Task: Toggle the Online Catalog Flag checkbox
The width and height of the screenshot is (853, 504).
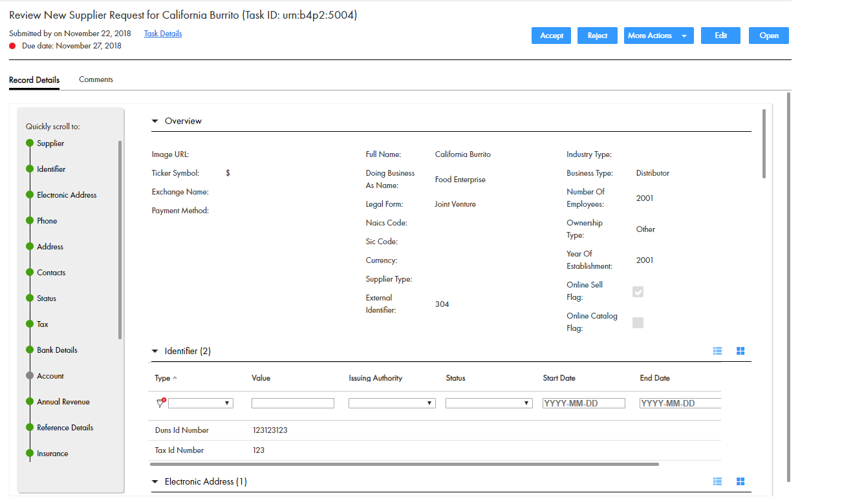Action: click(x=638, y=322)
